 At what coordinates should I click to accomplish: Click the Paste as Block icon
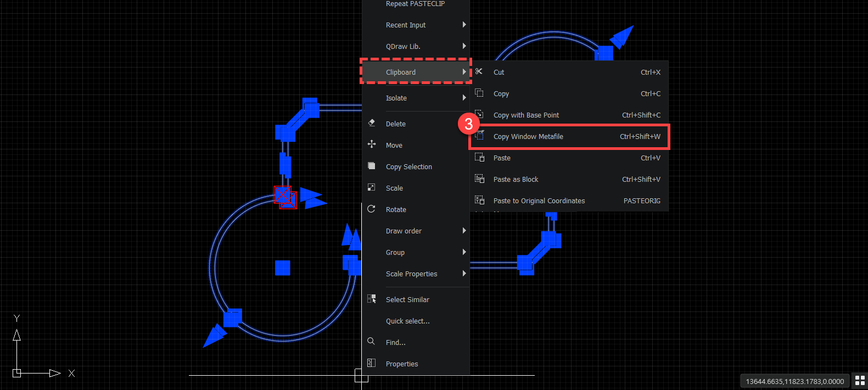click(x=479, y=179)
